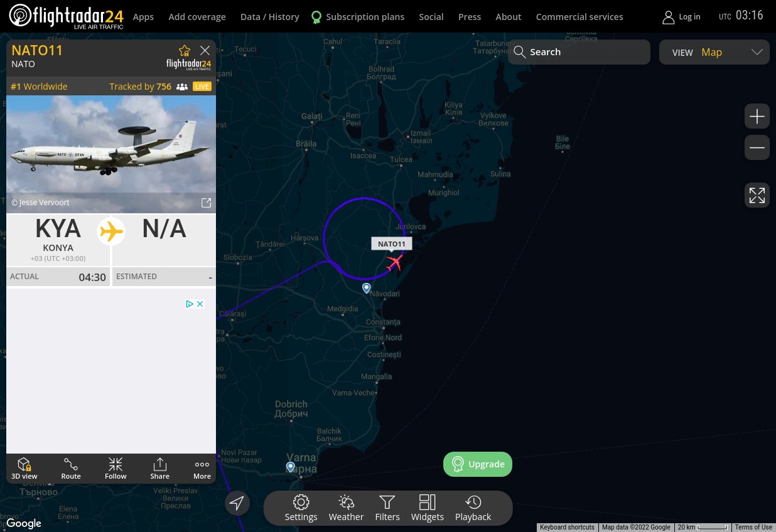Add NATO11 to favorites with star

pyautogui.click(x=185, y=51)
